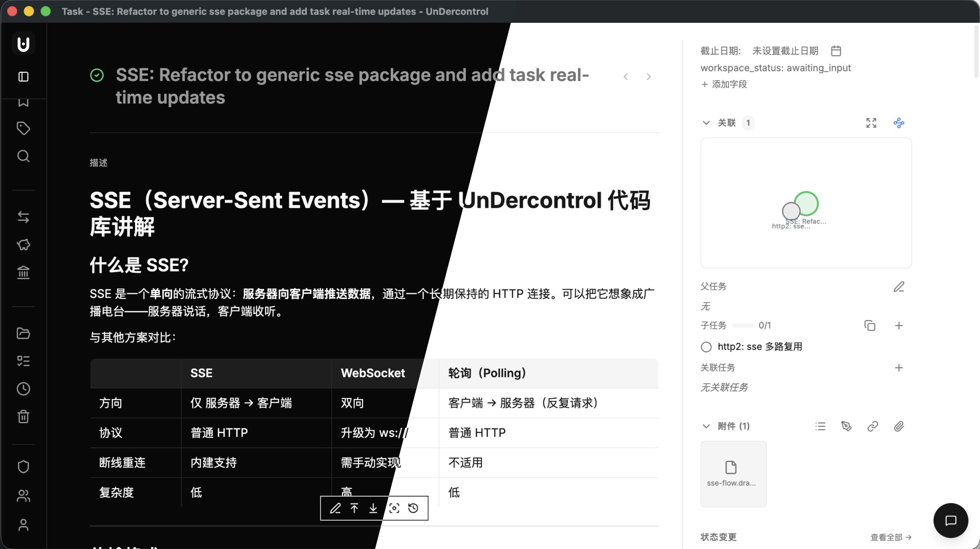This screenshot has height=549, width=980.
Task: Open the single user profile icon
Action: click(x=23, y=525)
